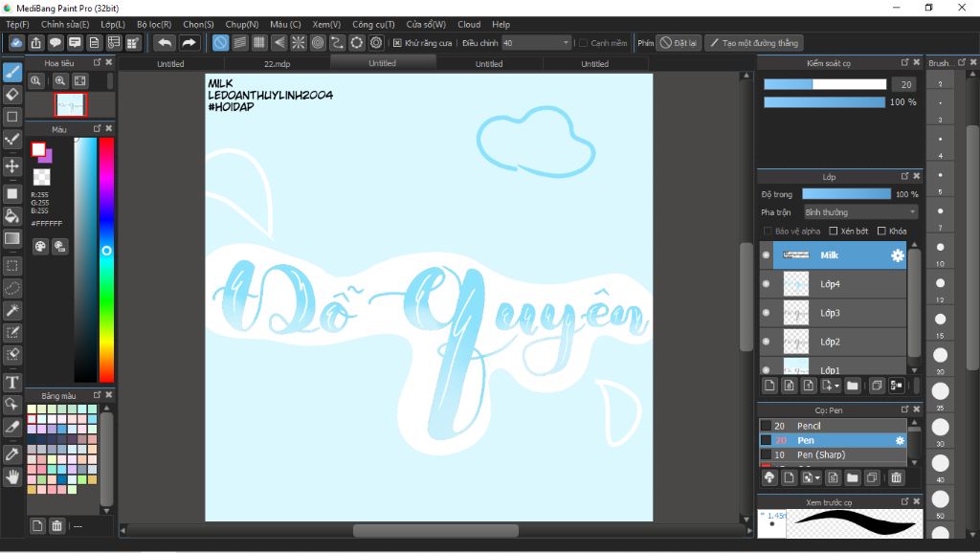980x553 pixels.
Task: Hide the Milk layer
Action: coord(767,254)
